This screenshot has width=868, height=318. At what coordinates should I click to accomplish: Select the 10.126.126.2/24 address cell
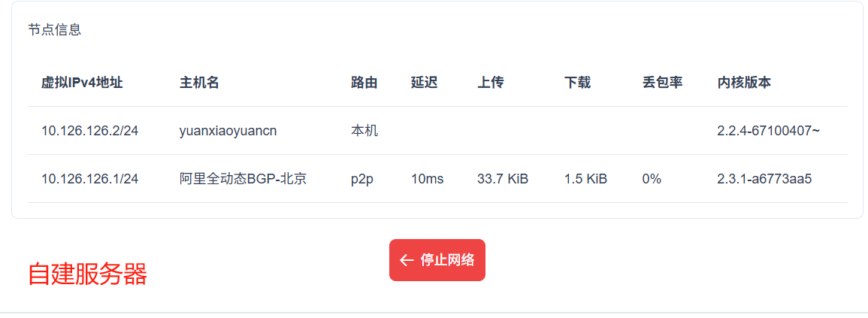tap(89, 131)
